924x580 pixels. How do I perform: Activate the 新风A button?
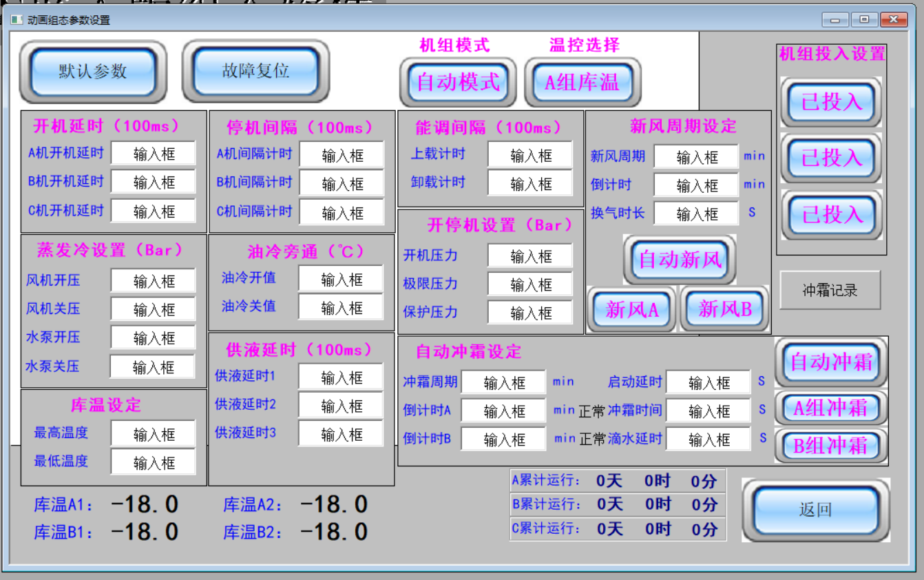click(631, 310)
